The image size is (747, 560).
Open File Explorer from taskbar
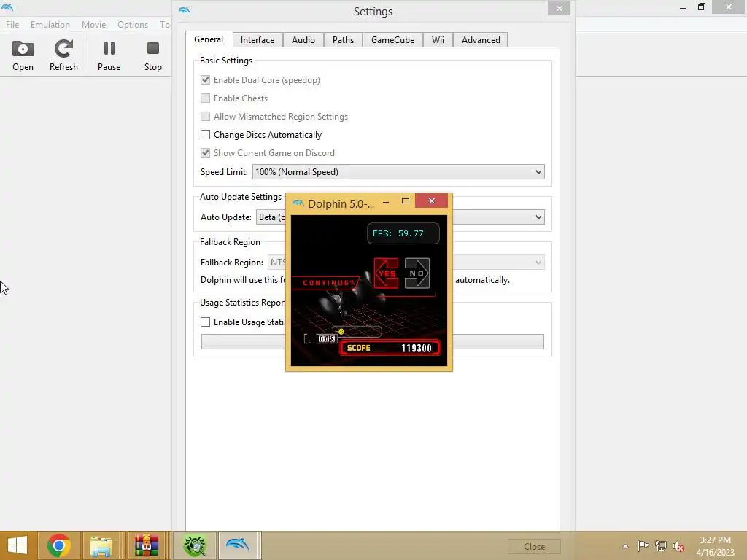101,545
